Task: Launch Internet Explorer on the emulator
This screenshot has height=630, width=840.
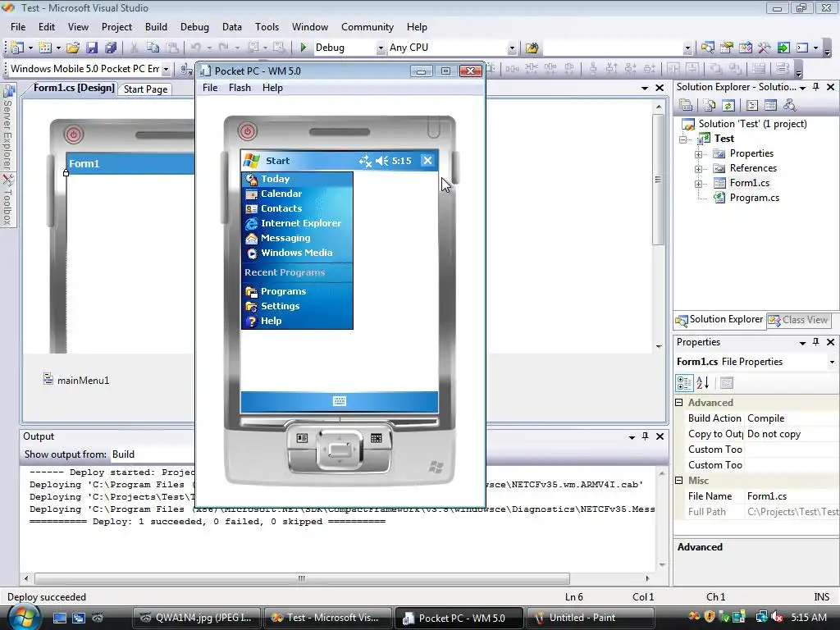Action: (297, 223)
